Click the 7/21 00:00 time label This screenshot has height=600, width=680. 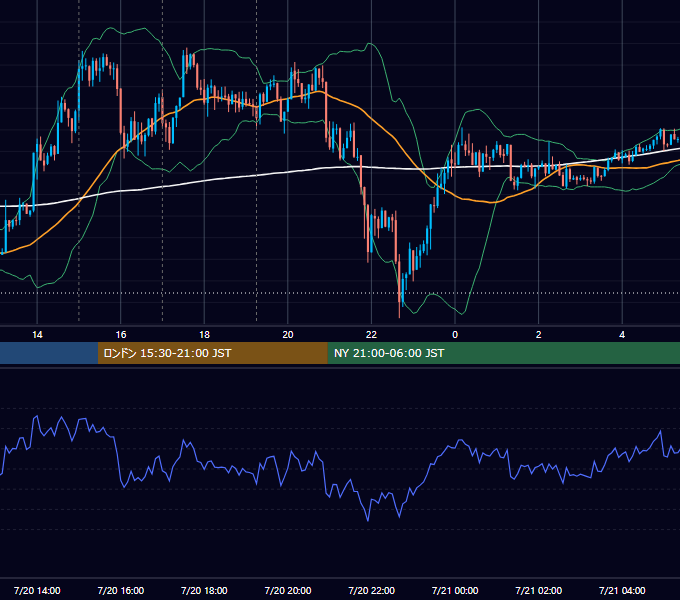tap(455, 590)
